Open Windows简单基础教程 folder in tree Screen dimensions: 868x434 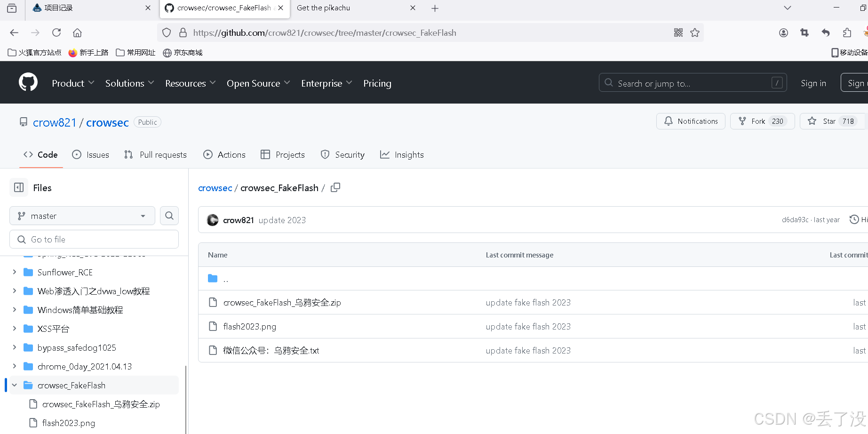[80, 310]
